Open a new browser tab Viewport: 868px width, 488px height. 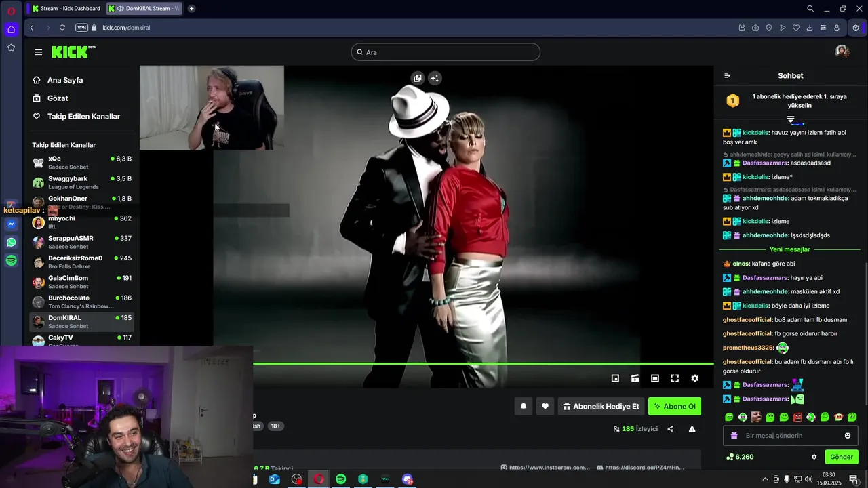pos(191,9)
